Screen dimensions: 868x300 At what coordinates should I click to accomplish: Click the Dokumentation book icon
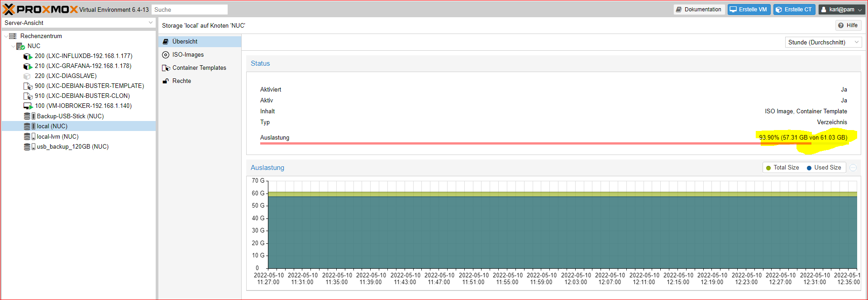(679, 10)
